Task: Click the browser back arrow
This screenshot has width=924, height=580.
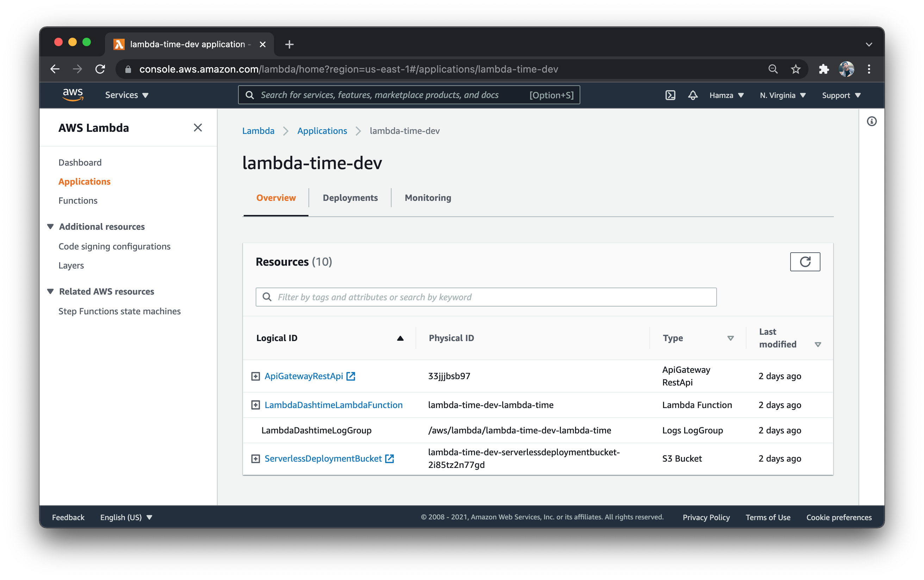Action: click(55, 69)
